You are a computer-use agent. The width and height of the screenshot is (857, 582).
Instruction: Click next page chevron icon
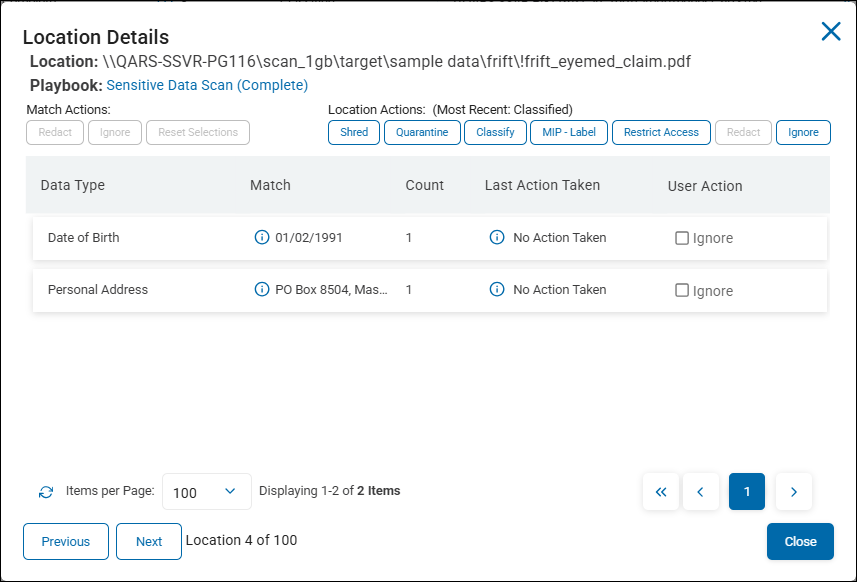[x=794, y=492]
